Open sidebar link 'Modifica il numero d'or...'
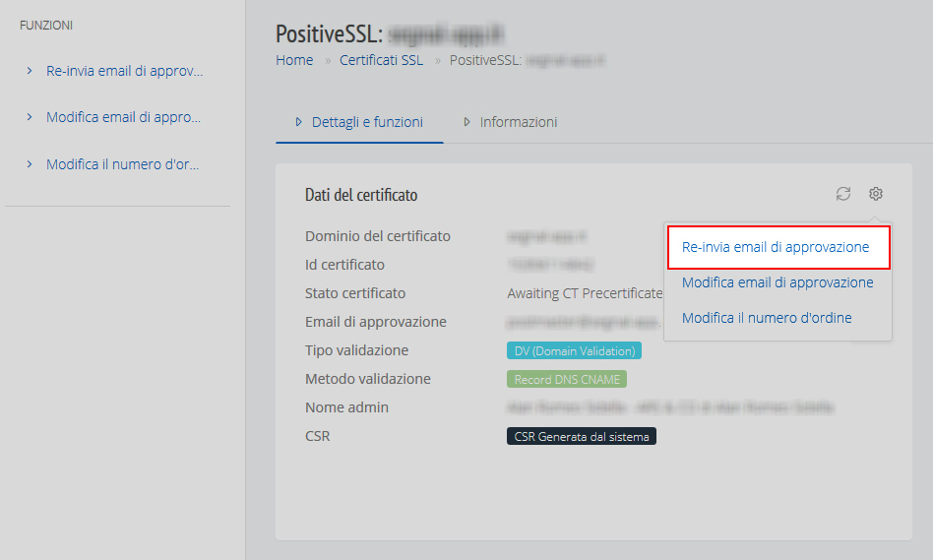Screen dimensions: 933x560 123,164
